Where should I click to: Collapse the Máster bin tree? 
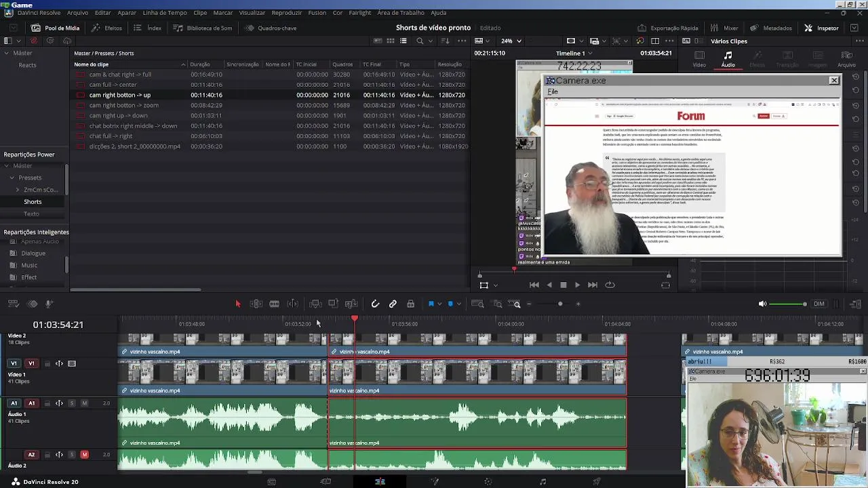click(6, 53)
